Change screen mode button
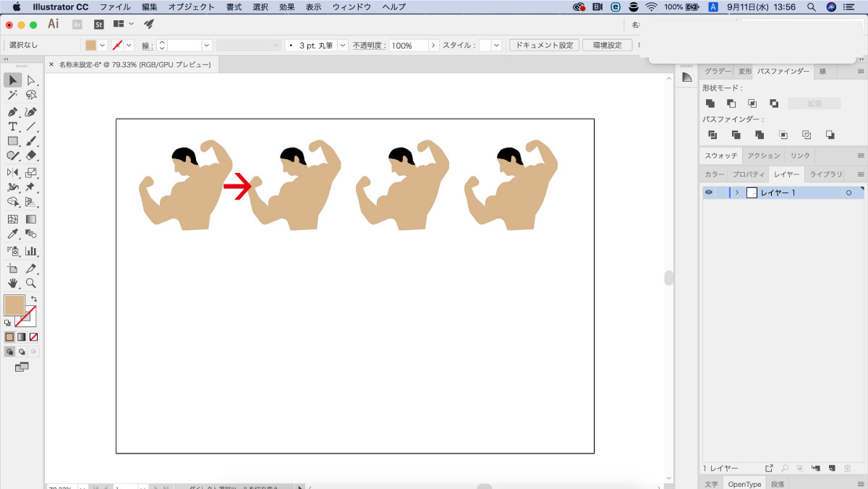The height and width of the screenshot is (489, 868). click(22, 367)
